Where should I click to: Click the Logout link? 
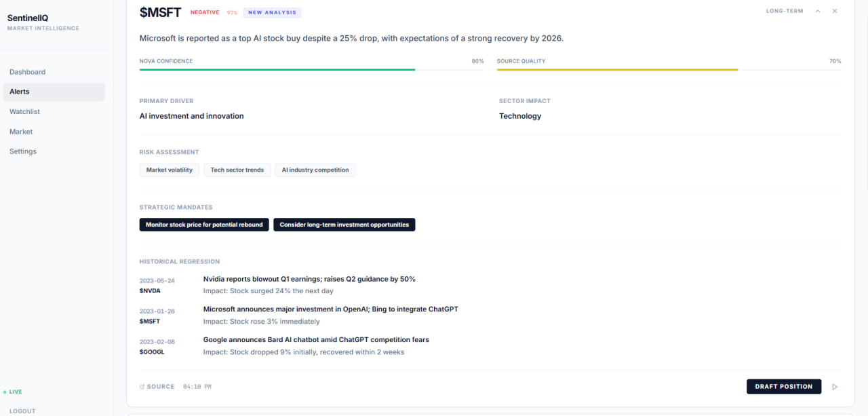(x=22, y=411)
